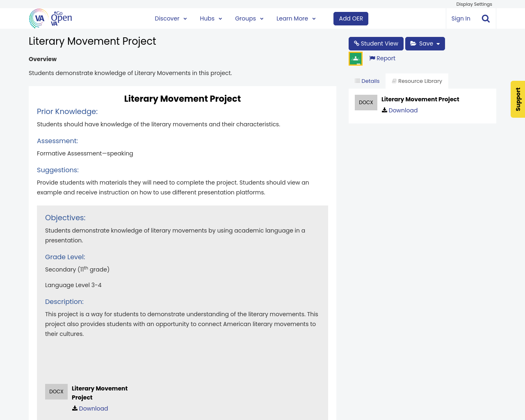Open the Learn More menu
The height and width of the screenshot is (420, 525).
point(296,18)
